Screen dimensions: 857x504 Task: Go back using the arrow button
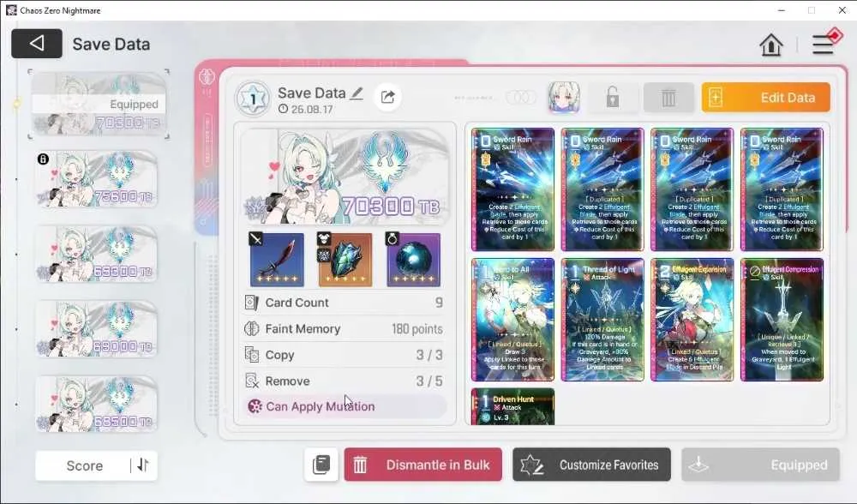37,44
